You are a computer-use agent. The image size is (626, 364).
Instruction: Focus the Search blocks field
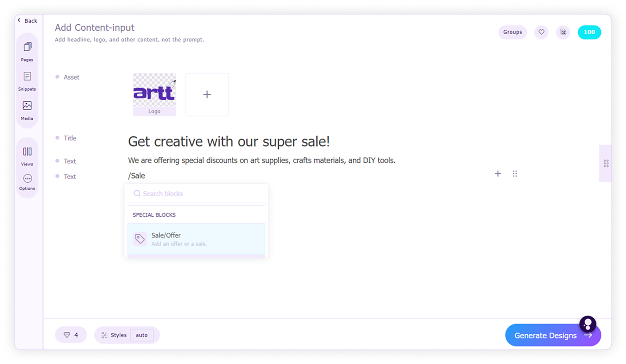click(196, 193)
